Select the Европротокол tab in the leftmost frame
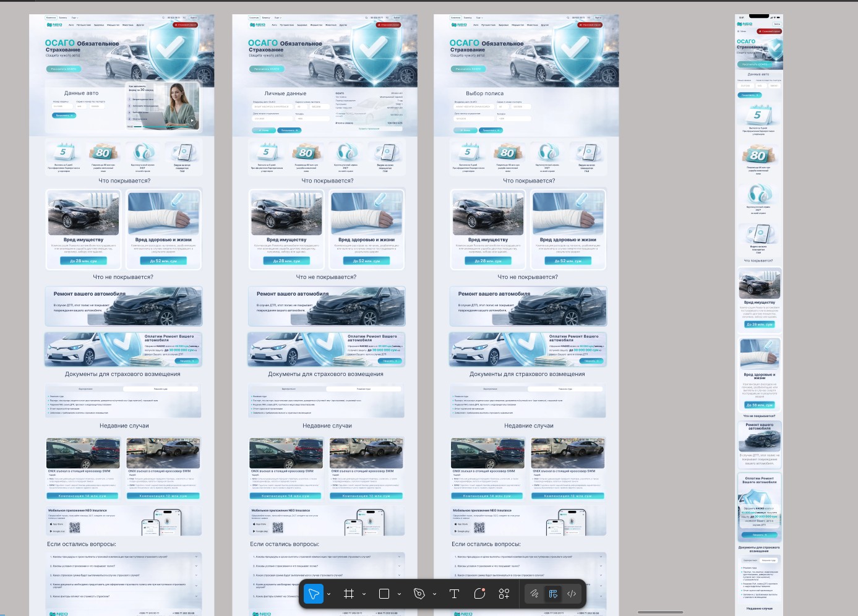 pyautogui.click(x=85, y=389)
